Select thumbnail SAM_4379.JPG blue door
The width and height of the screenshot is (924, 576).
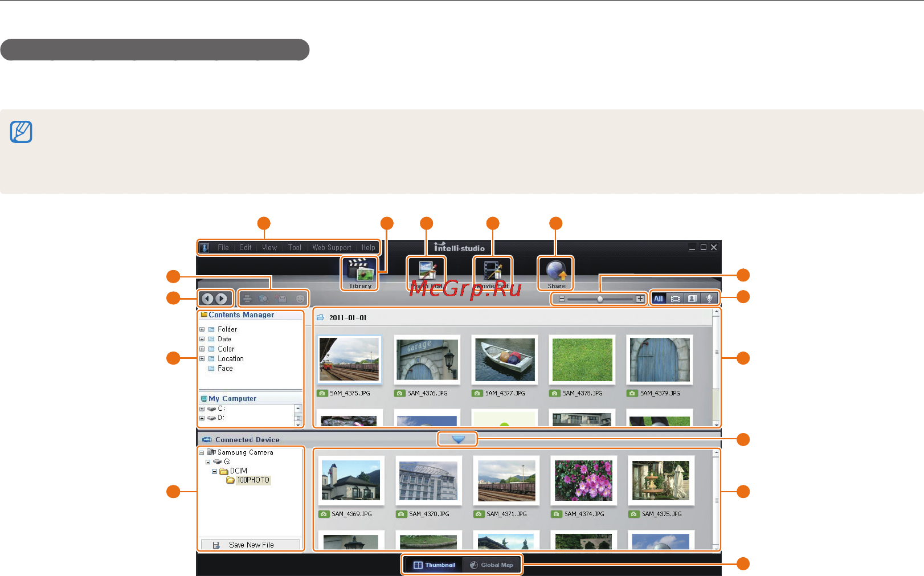point(660,360)
